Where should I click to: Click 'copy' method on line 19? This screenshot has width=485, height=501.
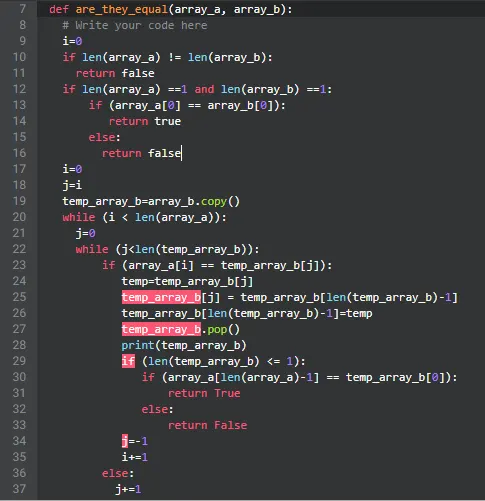point(214,202)
